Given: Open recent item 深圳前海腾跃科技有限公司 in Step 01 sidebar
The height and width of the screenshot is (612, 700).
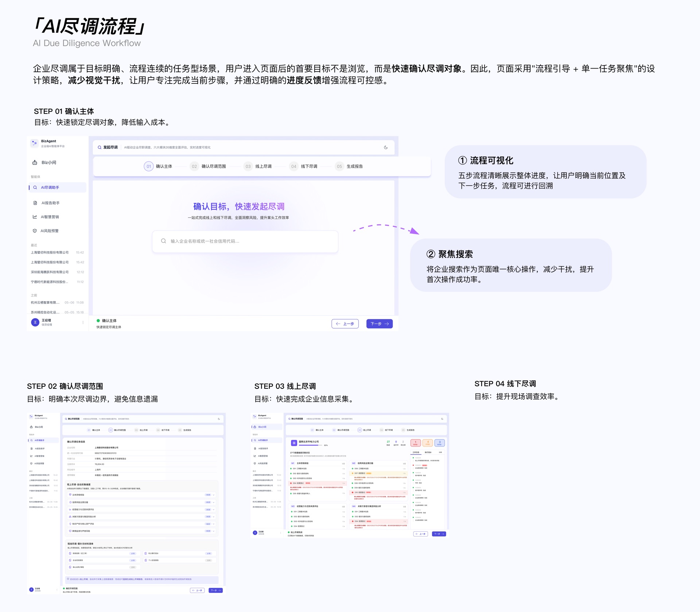Looking at the screenshot, I should 57,272.
